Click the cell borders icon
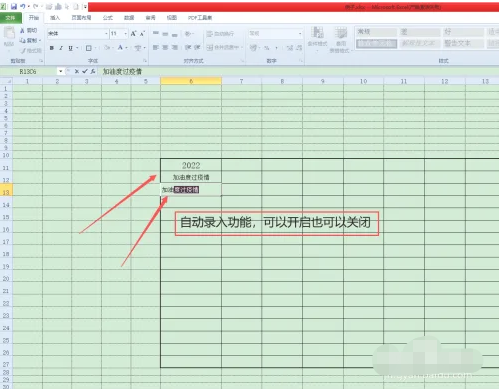Viewport: 499px width, 389px height. (x=88, y=48)
